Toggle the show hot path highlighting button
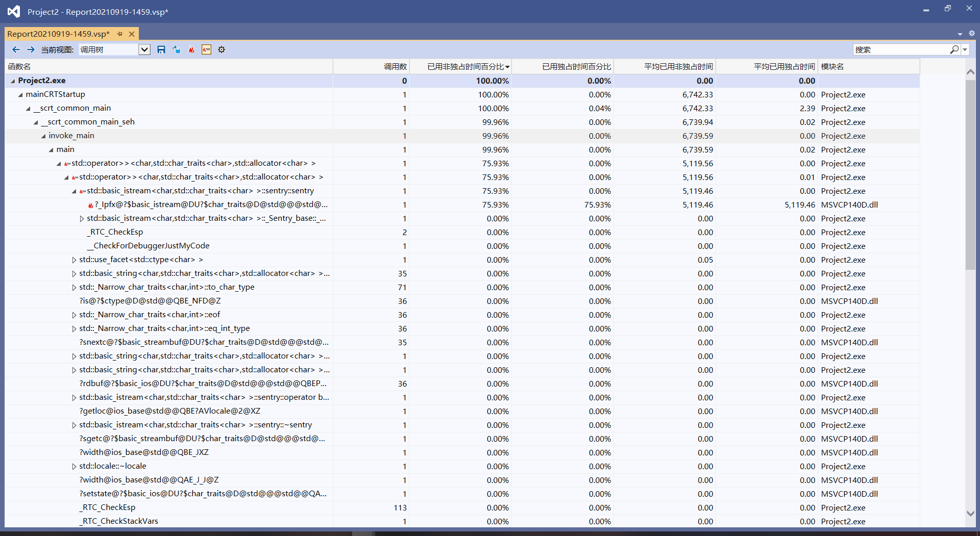The image size is (980, 536). pos(206,49)
